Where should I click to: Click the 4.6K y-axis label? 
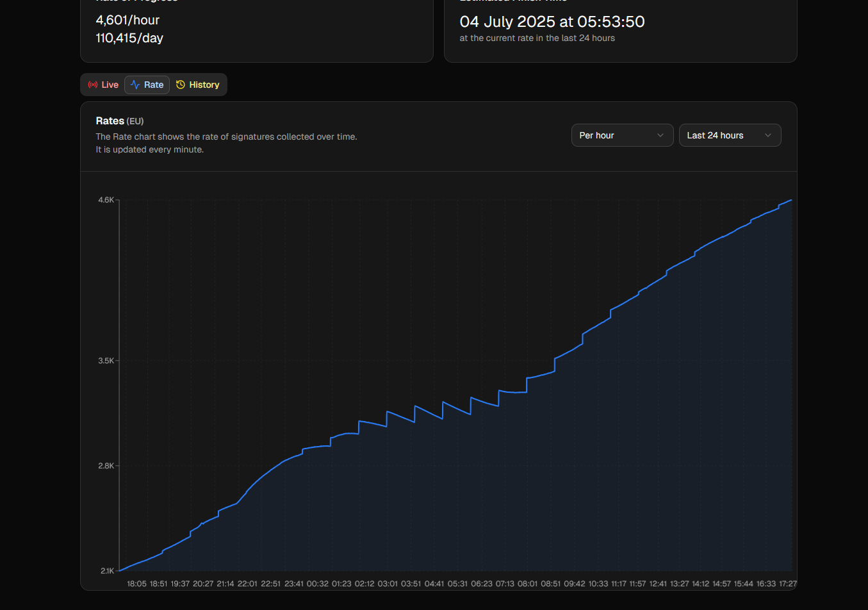pyautogui.click(x=106, y=200)
